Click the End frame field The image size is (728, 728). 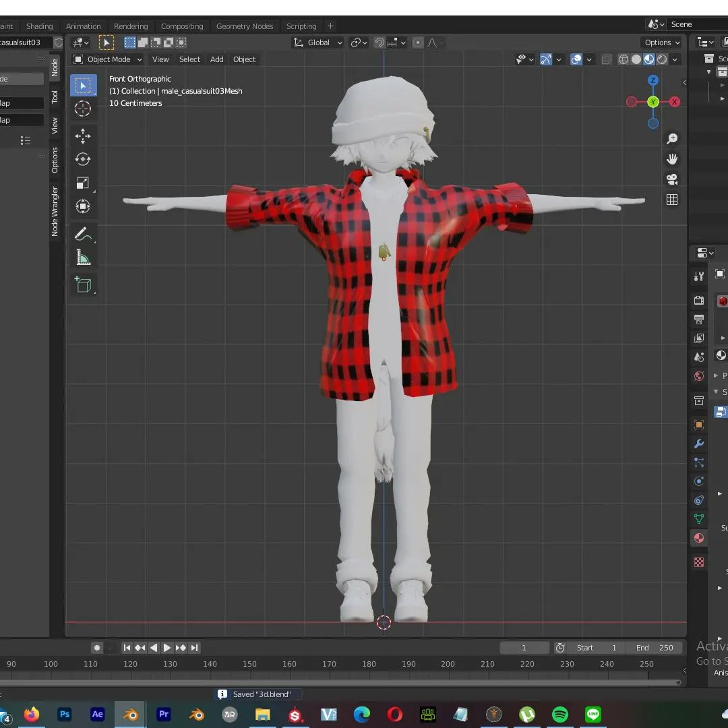pos(655,648)
